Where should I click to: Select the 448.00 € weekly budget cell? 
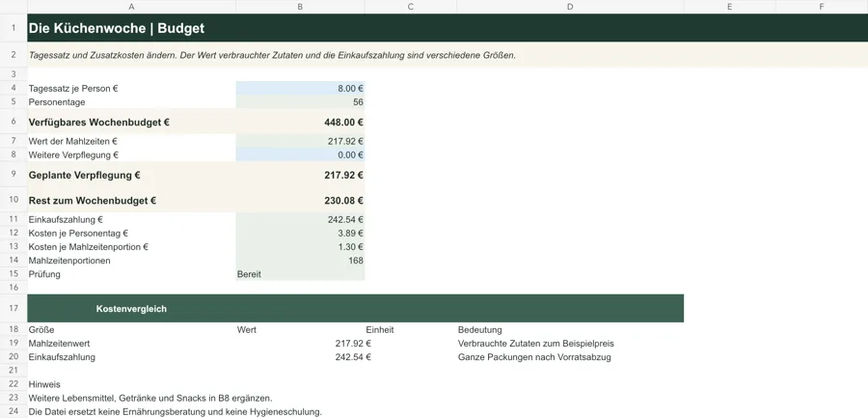click(300, 122)
